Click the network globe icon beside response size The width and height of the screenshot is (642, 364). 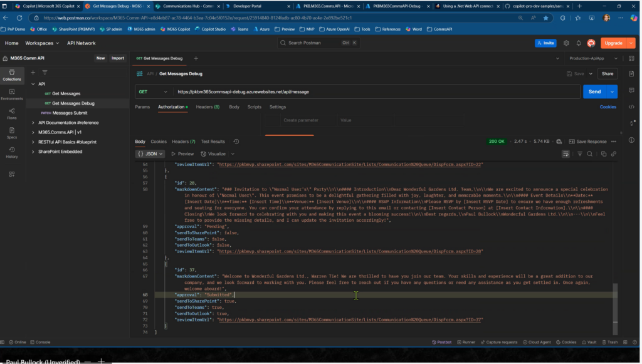click(559, 142)
